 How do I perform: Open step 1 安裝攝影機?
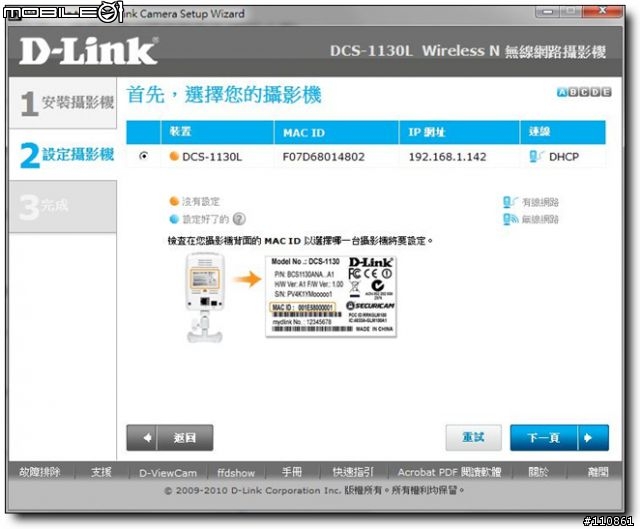pos(63,103)
